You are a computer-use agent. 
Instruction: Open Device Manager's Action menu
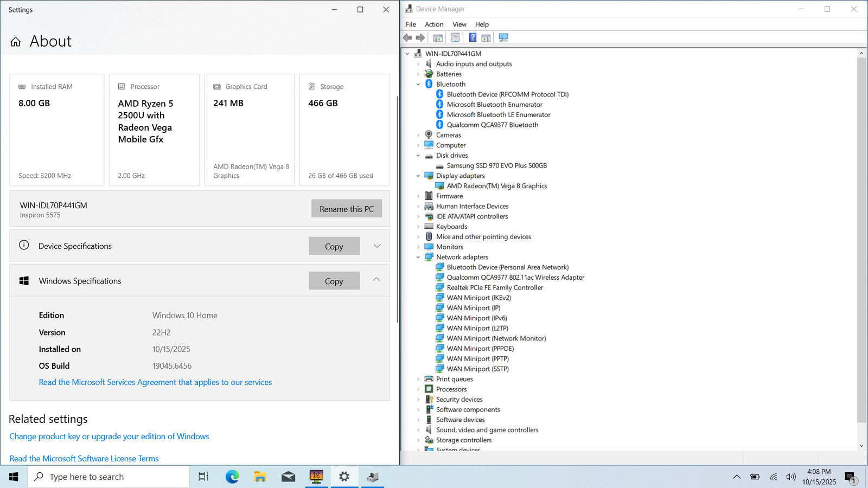pyautogui.click(x=434, y=24)
